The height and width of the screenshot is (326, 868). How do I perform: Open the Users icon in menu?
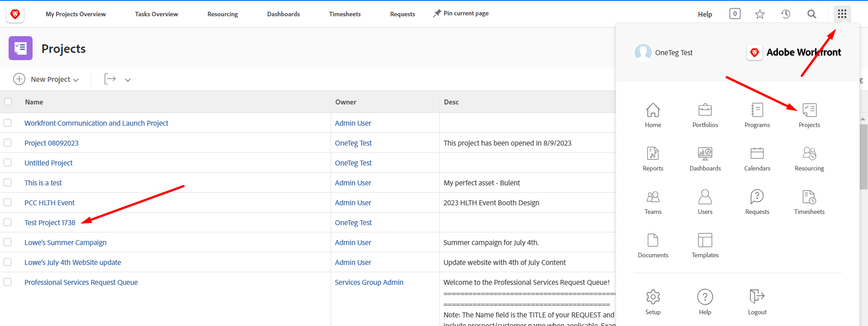[705, 197]
